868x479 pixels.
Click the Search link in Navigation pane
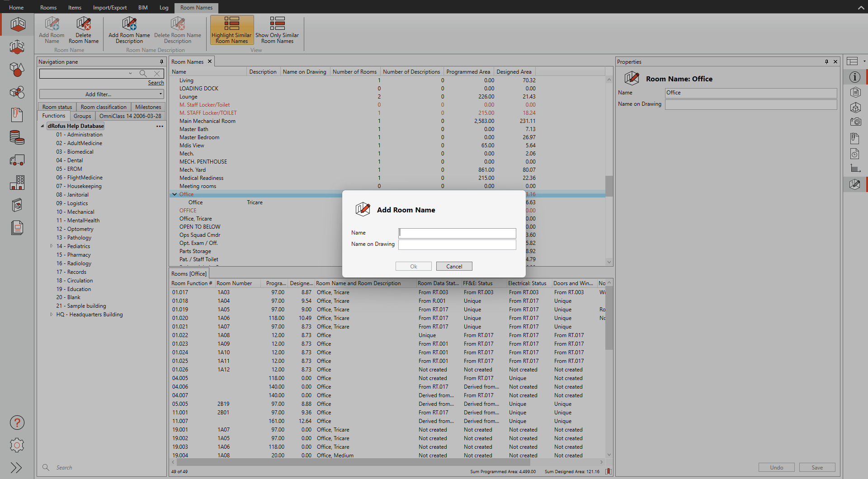click(156, 83)
